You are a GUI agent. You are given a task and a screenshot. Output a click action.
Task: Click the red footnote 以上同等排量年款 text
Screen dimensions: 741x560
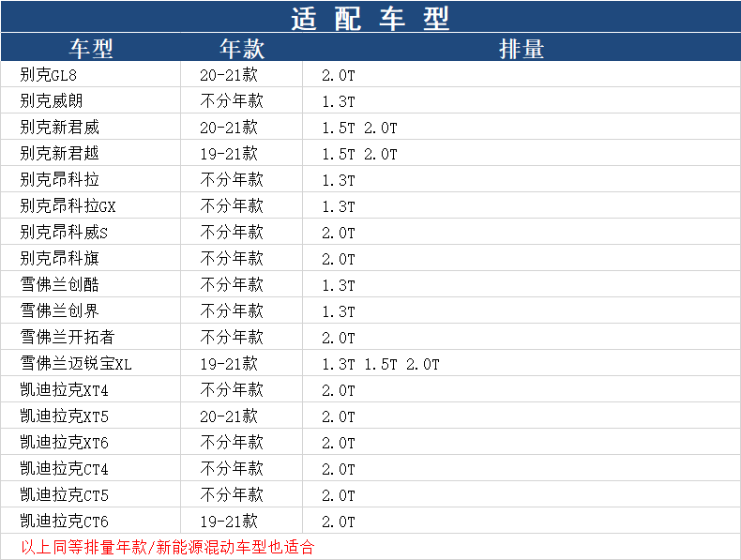point(168,547)
